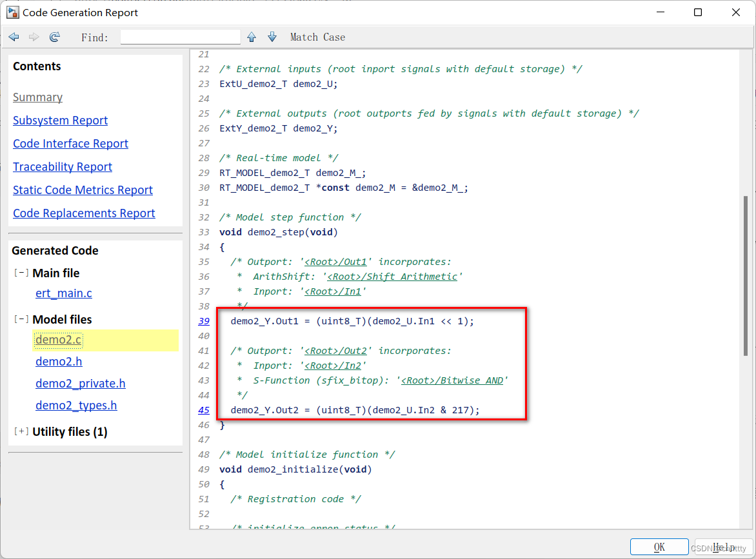
Task: Open the Traceability Report
Action: tap(62, 167)
